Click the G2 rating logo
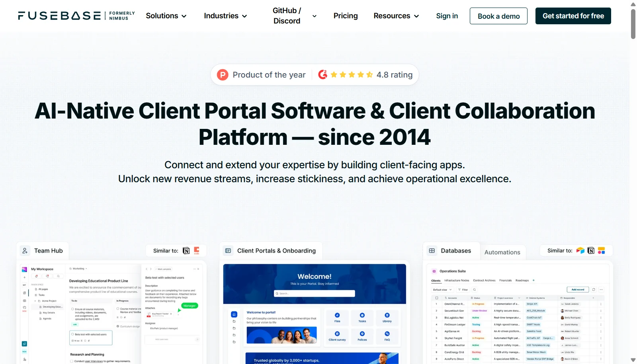637x364 pixels. [323, 74]
